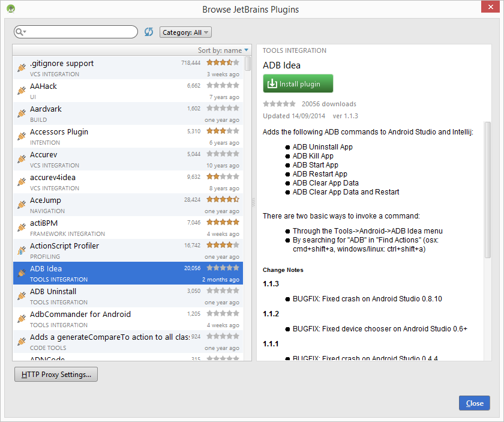This screenshot has width=504, height=422.
Task: Click the 'ADB Idea' title in details pane
Action: pos(281,65)
